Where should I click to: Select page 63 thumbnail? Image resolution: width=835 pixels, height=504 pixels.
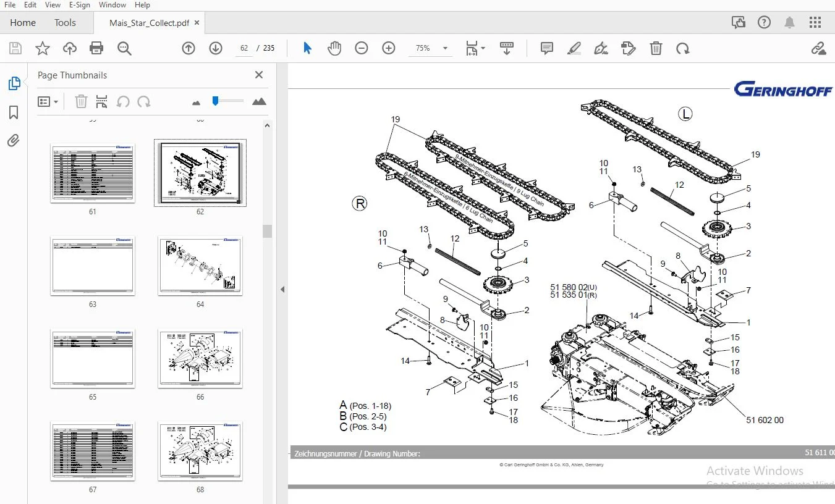(93, 266)
